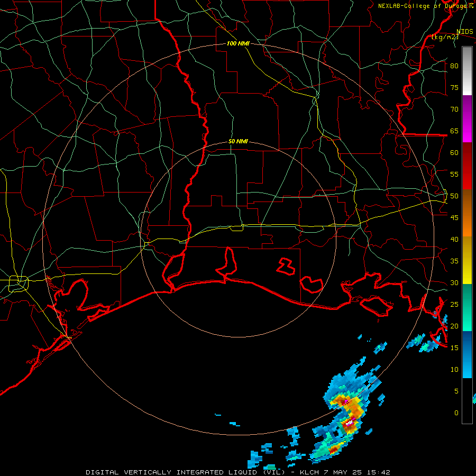Select the 80 value on the color scale

(454, 66)
